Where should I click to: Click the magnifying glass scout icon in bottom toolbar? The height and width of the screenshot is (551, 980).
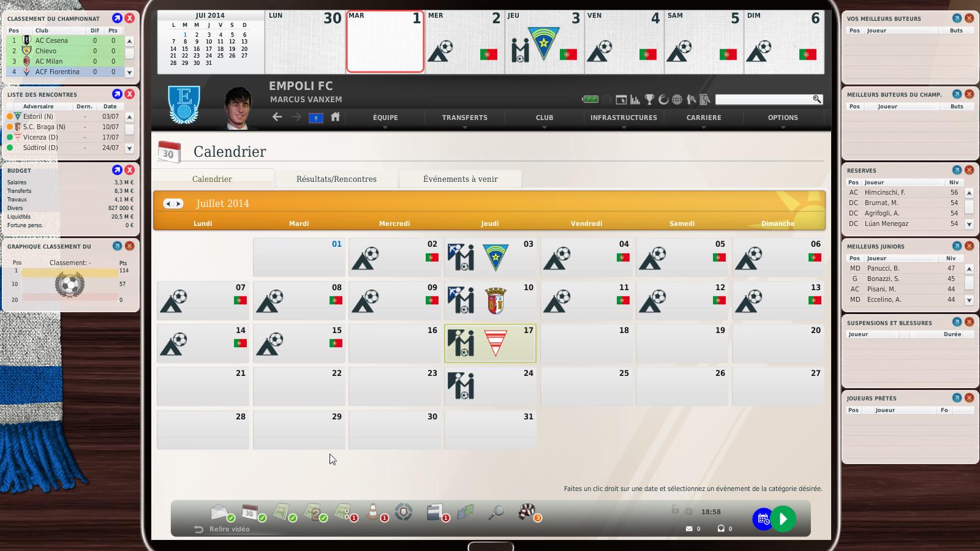tap(496, 512)
